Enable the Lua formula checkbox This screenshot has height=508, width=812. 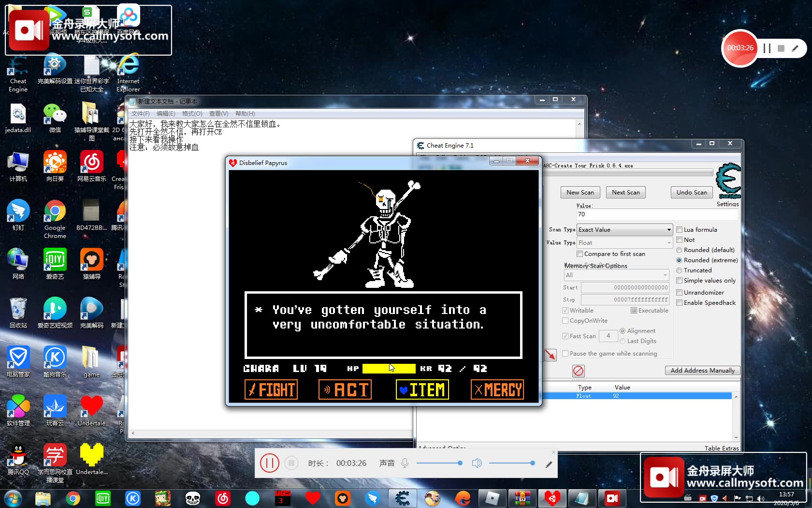point(679,230)
